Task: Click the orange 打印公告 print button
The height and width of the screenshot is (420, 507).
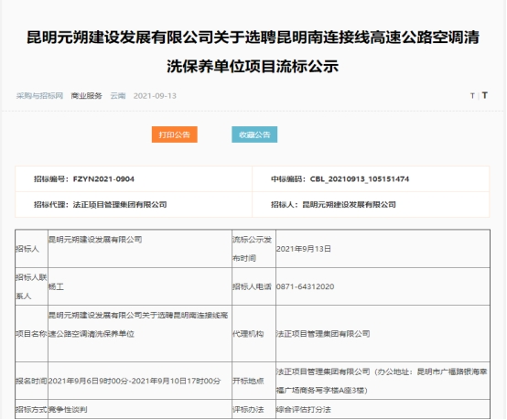Action: 174,135
